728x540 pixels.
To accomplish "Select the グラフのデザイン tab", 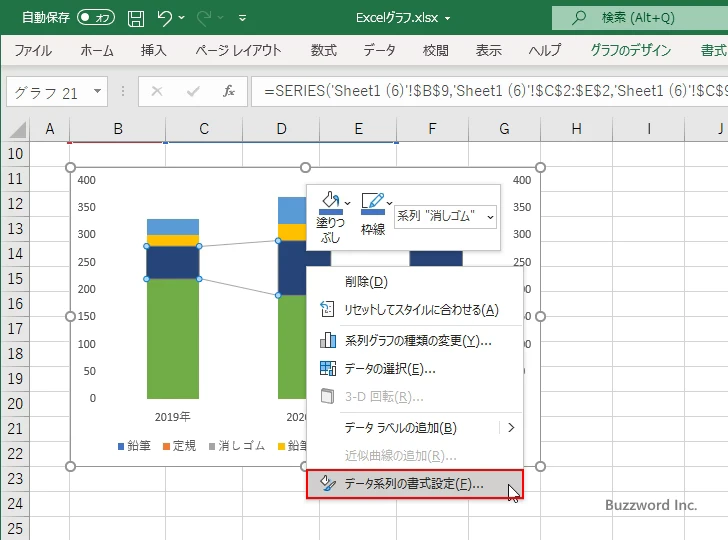I will point(630,50).
